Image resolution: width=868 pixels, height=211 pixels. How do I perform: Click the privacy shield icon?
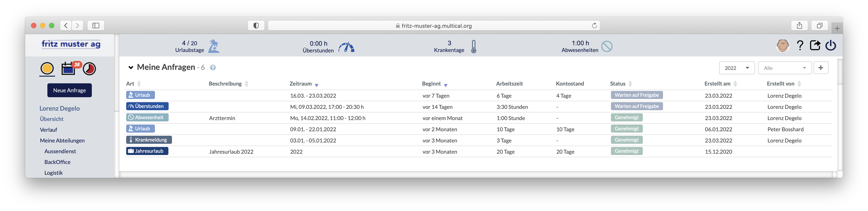[256, 26]
